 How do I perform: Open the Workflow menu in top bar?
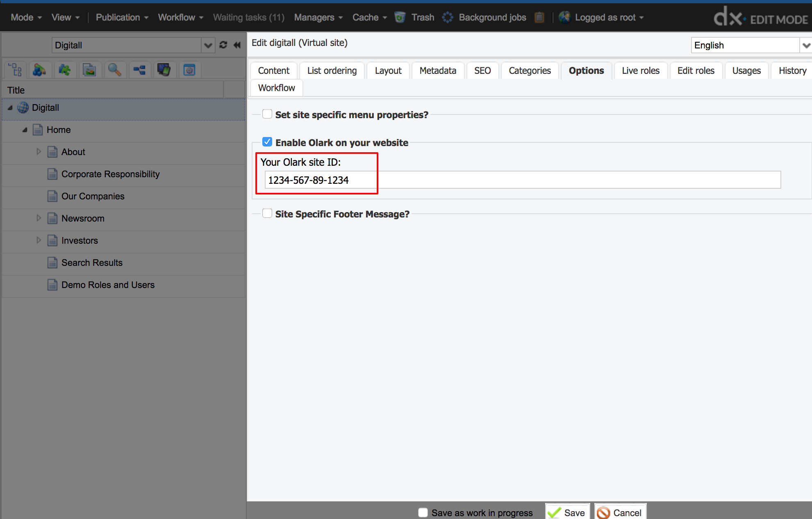tap(181, 17)
